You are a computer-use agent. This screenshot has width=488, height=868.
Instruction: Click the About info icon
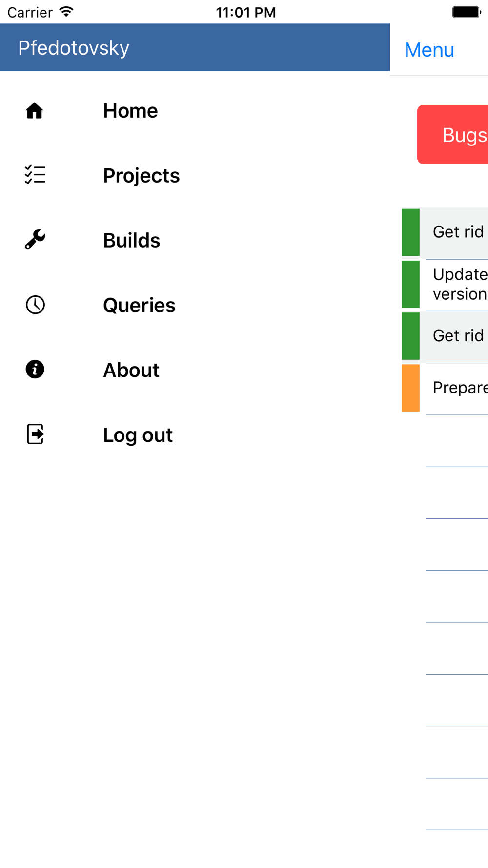[x=35, y=370]
